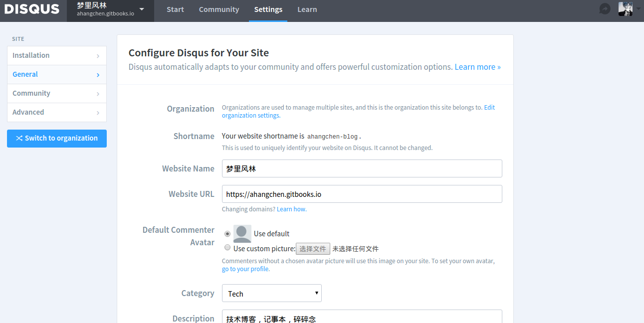Click the Website URL input field
This screenshot has height=323, width=644.
(x=362, y=194)
